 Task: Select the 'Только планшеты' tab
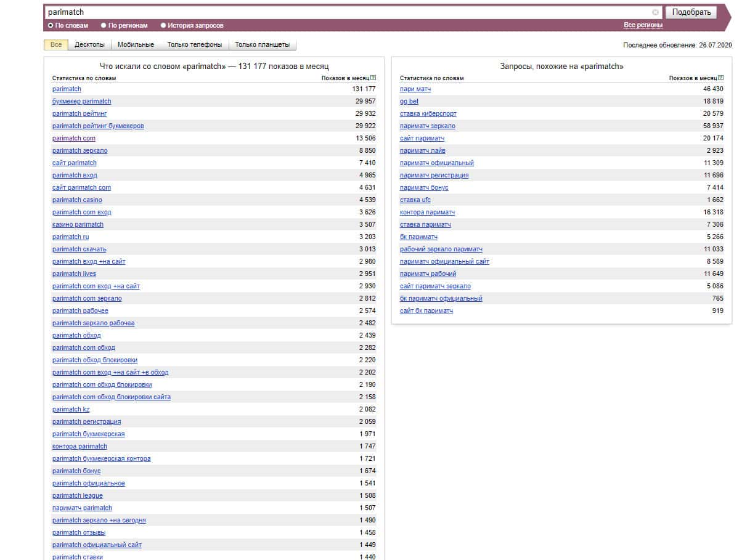click(x=262, y=45)
